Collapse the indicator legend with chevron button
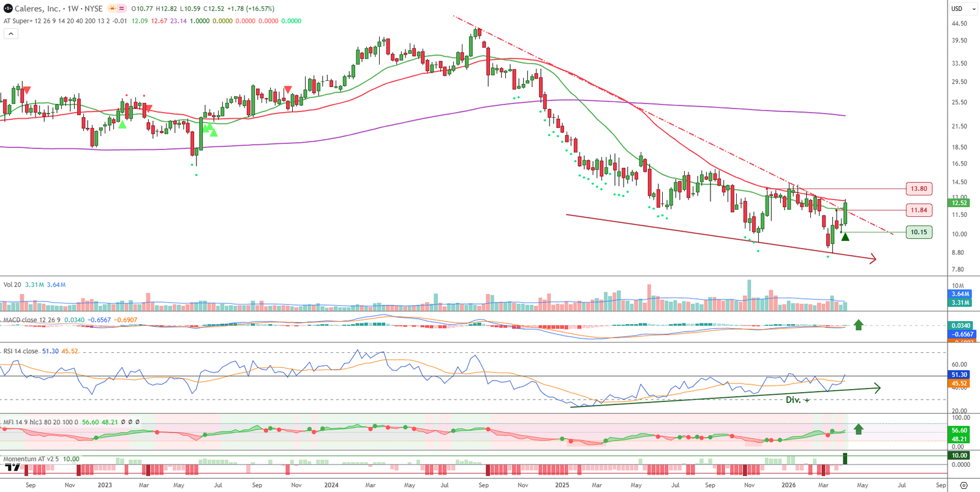Image resolution: width=980 pixels, height=492 pixels. (10, 34)
